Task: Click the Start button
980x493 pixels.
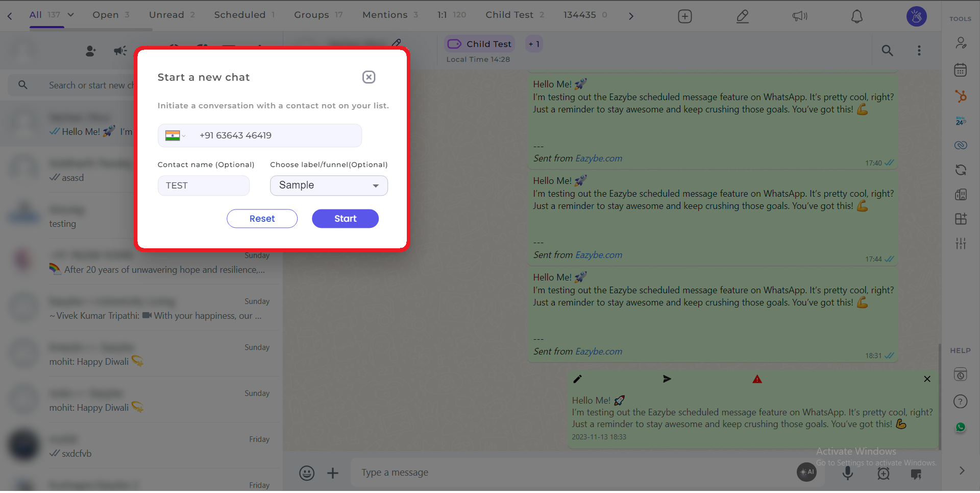Action: (345, 219)
